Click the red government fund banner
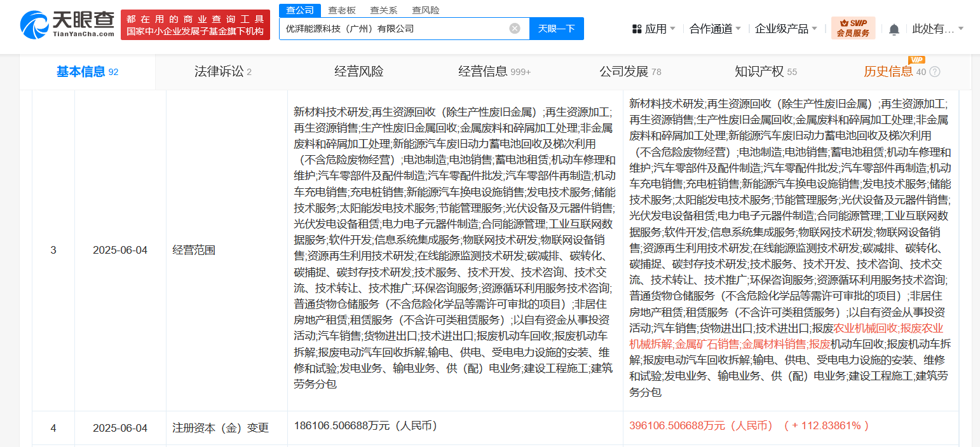980x447 pixels. 195,25
